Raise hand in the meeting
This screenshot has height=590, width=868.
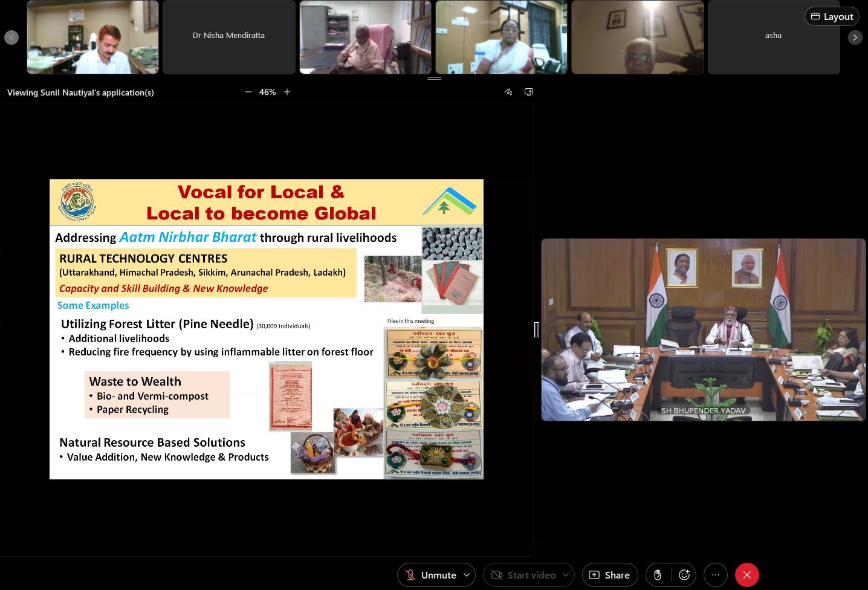658,575
